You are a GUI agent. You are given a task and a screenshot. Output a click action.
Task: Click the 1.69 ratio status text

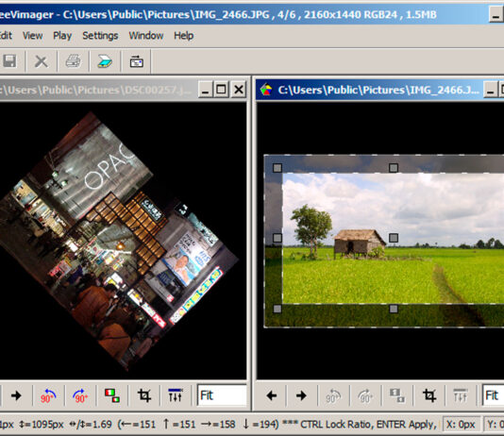pos(91,425)
